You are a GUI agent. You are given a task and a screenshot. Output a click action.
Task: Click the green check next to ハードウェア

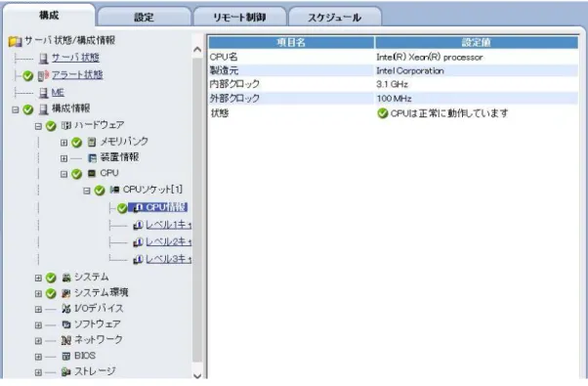coord(51,126)
